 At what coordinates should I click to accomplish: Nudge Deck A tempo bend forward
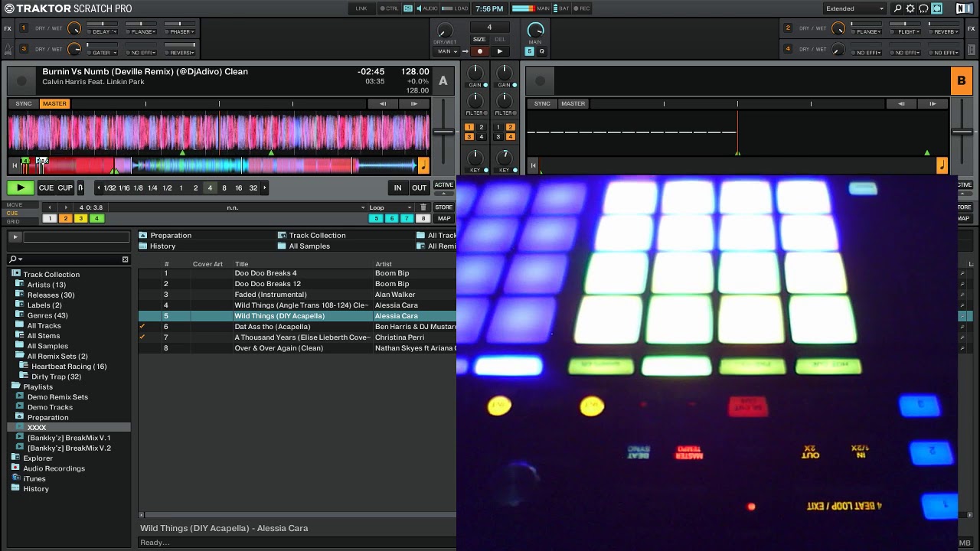(413, 103)
